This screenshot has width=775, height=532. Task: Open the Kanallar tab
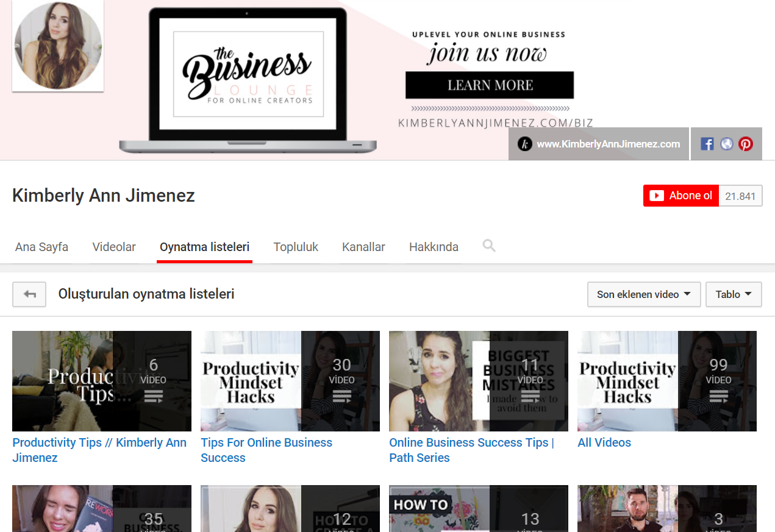pos(363,247)
